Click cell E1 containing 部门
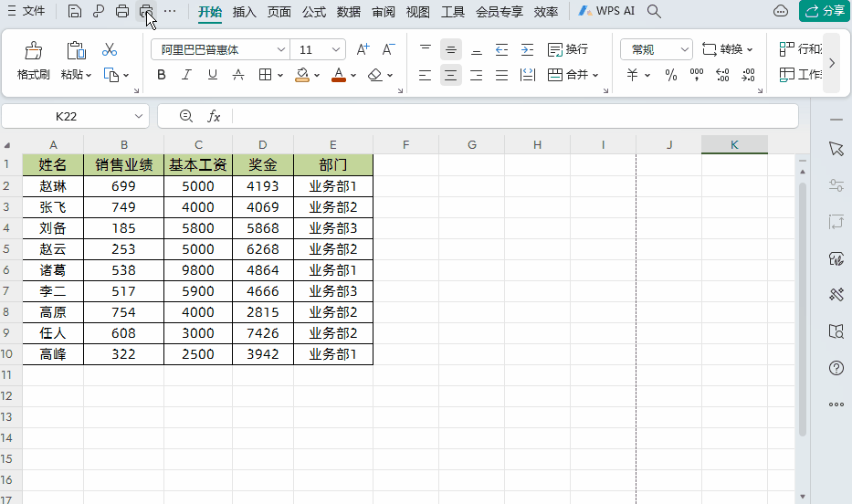This screenshot has height=504, width=852. pyautogui.click(x=333, y=165)
